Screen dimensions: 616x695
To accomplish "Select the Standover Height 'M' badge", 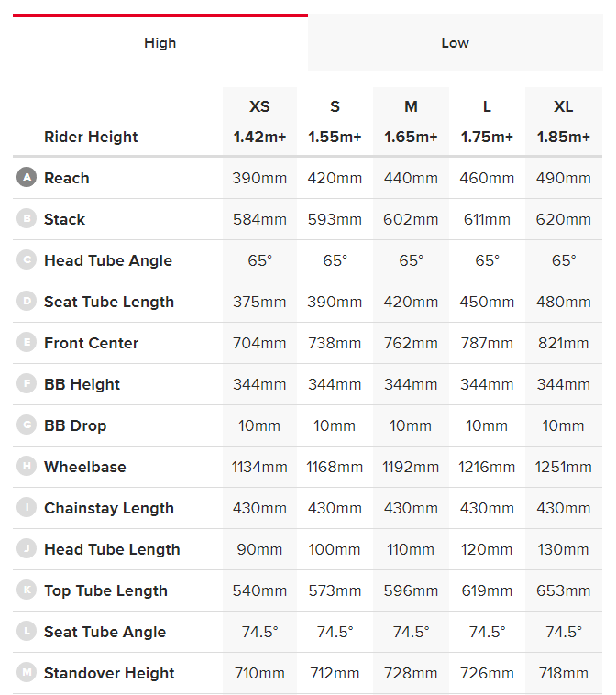I will (x=27, y=673).
